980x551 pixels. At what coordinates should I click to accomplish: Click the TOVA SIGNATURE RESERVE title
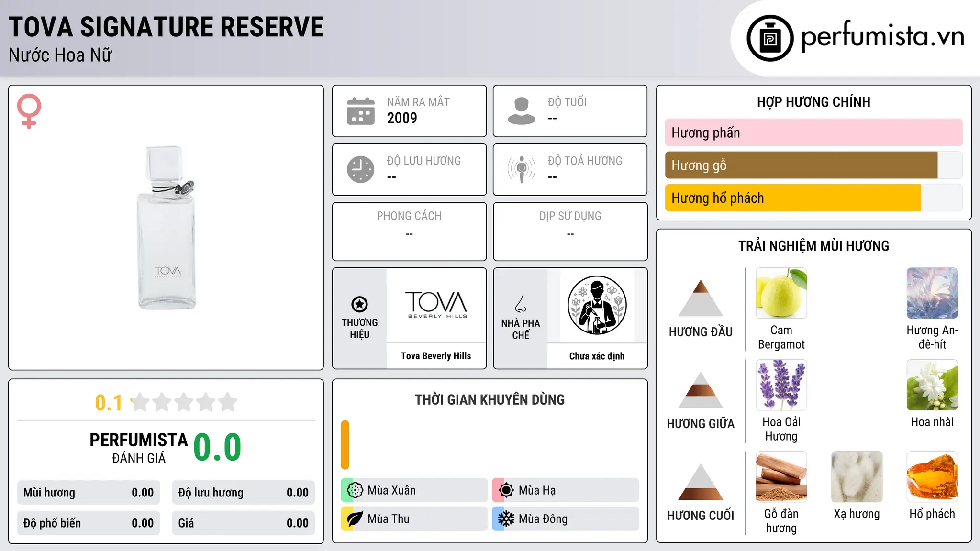click(166, 27)
